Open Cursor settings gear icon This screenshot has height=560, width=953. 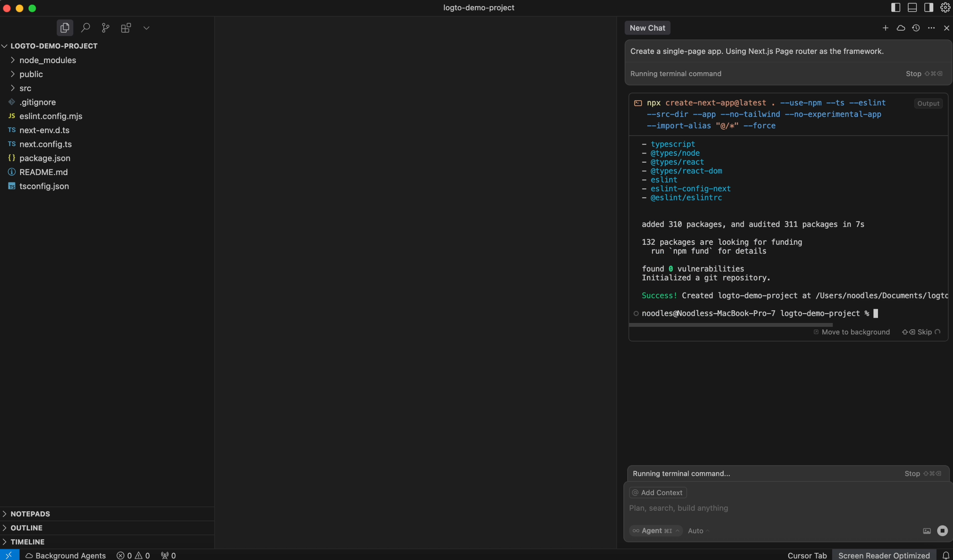click(945, 7)
